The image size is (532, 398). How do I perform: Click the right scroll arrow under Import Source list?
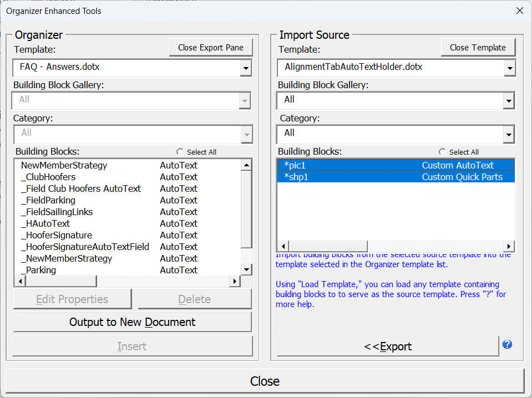[x=508, y=246]
